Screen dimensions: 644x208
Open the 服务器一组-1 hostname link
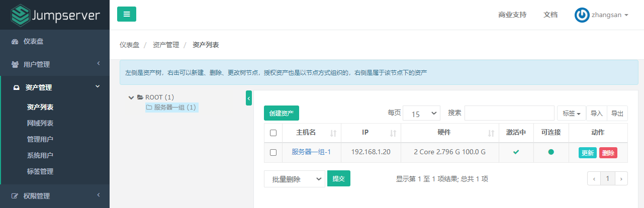coord(311,152)
